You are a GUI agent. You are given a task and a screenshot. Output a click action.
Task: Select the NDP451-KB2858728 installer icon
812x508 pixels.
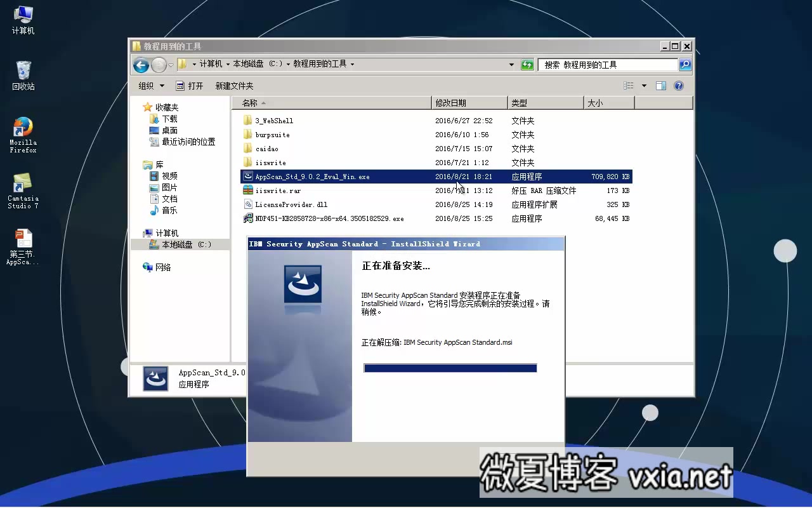coord(248,218)
